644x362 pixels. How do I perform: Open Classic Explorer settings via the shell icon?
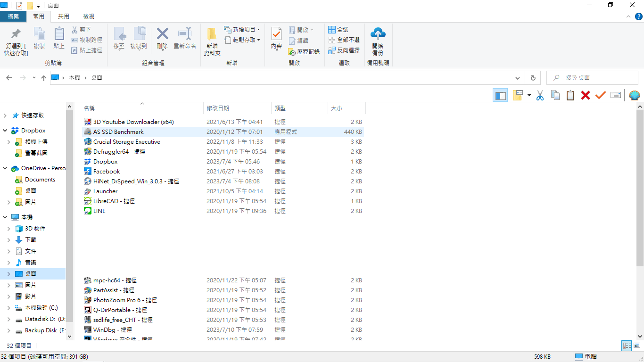coord(635,95)
